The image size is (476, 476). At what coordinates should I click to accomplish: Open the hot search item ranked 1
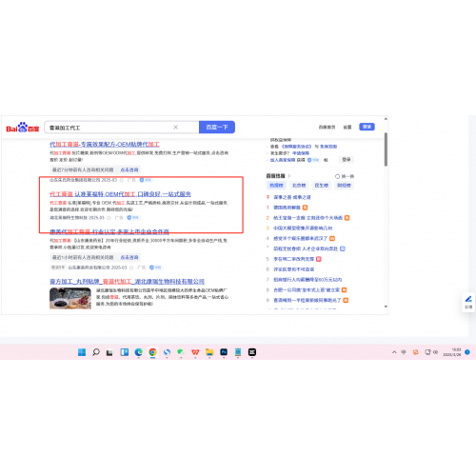287,208
